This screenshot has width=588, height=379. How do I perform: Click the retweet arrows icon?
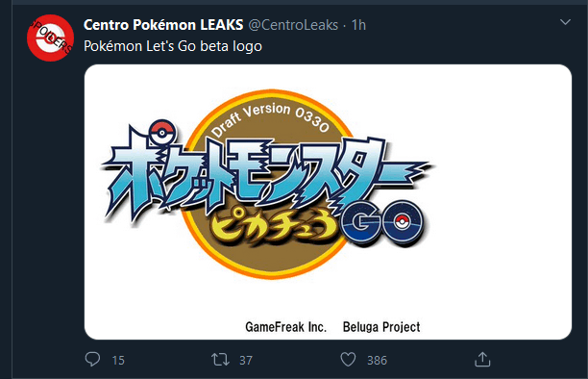(x=220, y=360)
